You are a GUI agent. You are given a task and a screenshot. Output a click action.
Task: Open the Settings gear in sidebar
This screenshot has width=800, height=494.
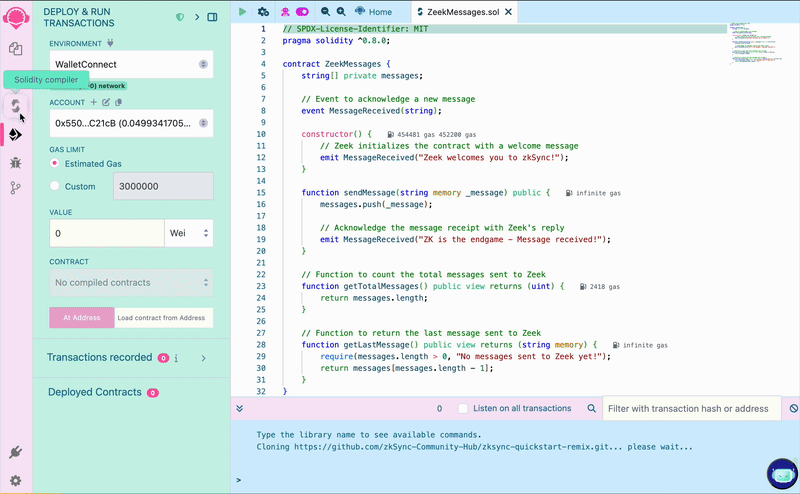[x=16, y=481]
